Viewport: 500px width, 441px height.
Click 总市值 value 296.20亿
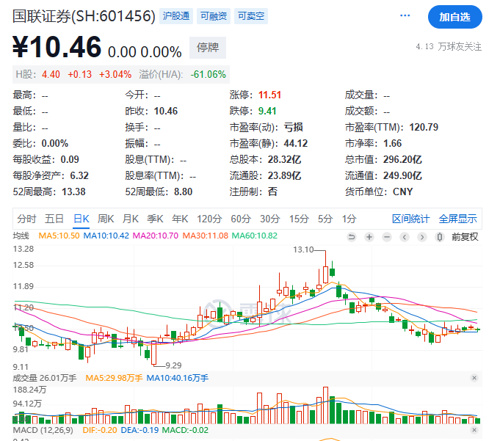(x=402, y=159)
